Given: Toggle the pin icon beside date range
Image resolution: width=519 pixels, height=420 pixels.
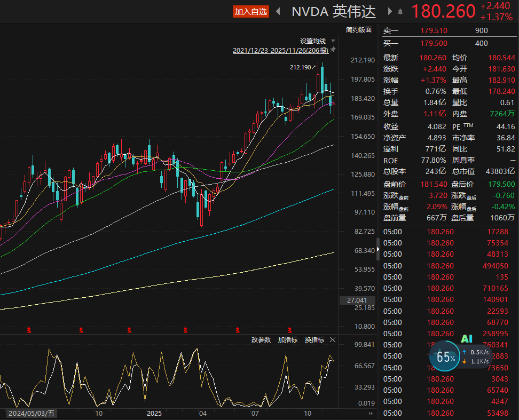Looking at the screenshot, I should (x=333, y=50).
